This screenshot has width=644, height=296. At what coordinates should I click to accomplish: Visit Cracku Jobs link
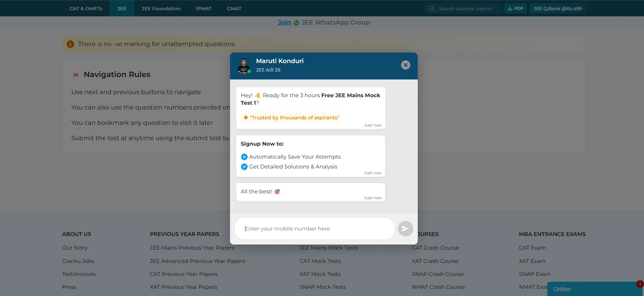[78, 261]
